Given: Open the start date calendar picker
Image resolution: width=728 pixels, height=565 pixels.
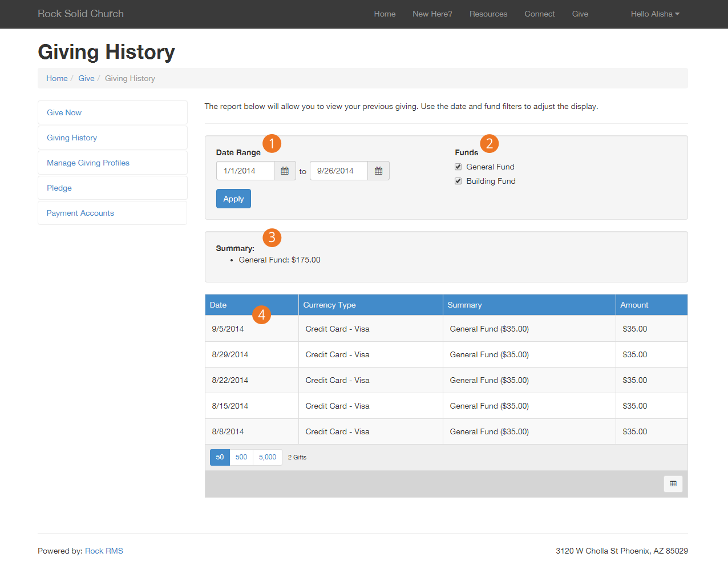Looking at the screenshot, I should [x=285, y=171].
